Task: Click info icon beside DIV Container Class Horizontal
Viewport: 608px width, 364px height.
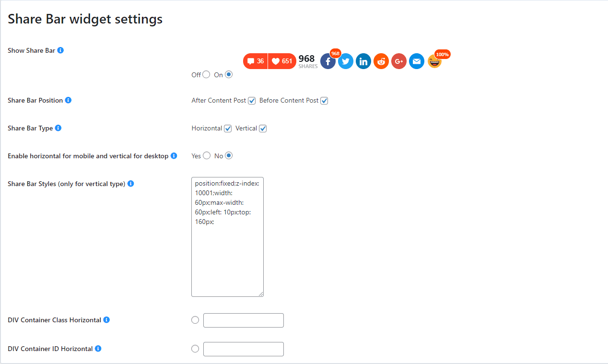Action: 106,320
